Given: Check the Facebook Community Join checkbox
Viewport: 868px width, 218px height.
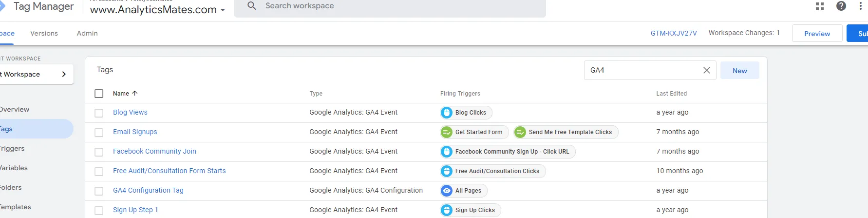Looking at the screenshot, I should coord(99,152).
